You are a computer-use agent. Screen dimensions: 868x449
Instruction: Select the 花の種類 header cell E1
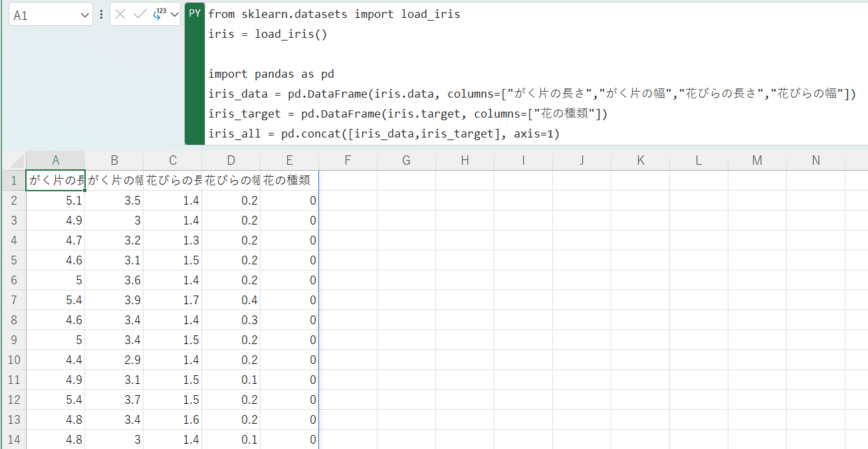click(x=289, y=180)
